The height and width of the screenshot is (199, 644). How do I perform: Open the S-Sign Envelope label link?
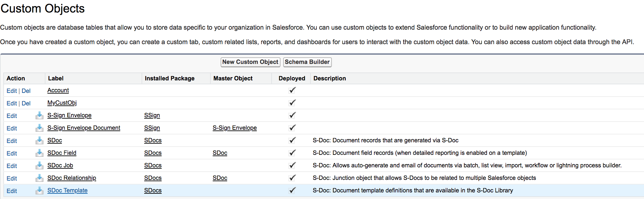pos(69,115)
